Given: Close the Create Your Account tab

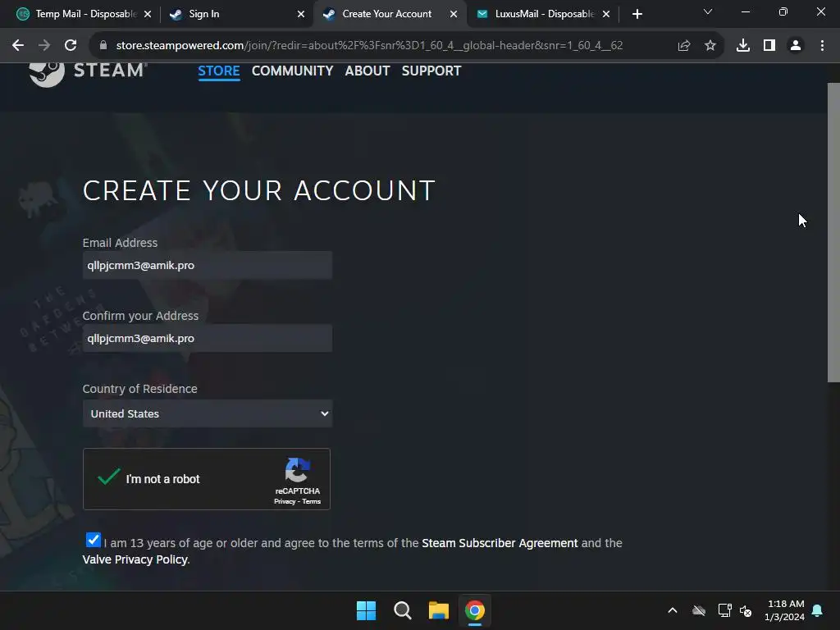Looking at the screenshot, I should coord(454,15).
